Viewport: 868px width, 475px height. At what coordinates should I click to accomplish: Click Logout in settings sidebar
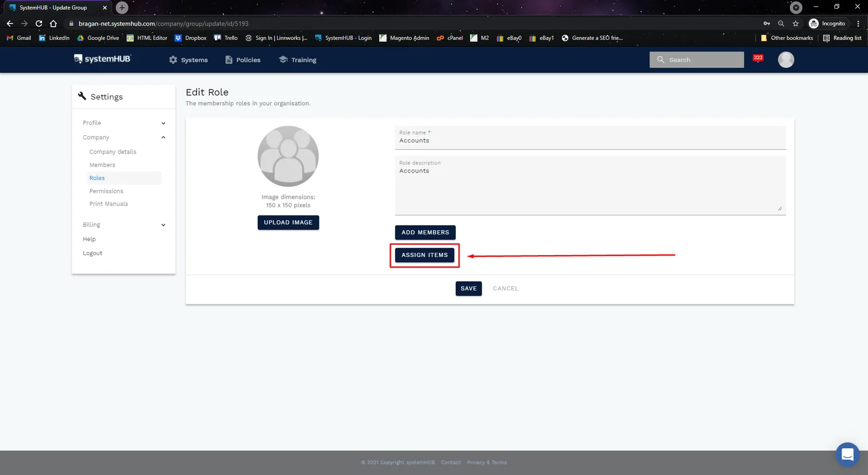pyautogui.click(x=93, y=254)
